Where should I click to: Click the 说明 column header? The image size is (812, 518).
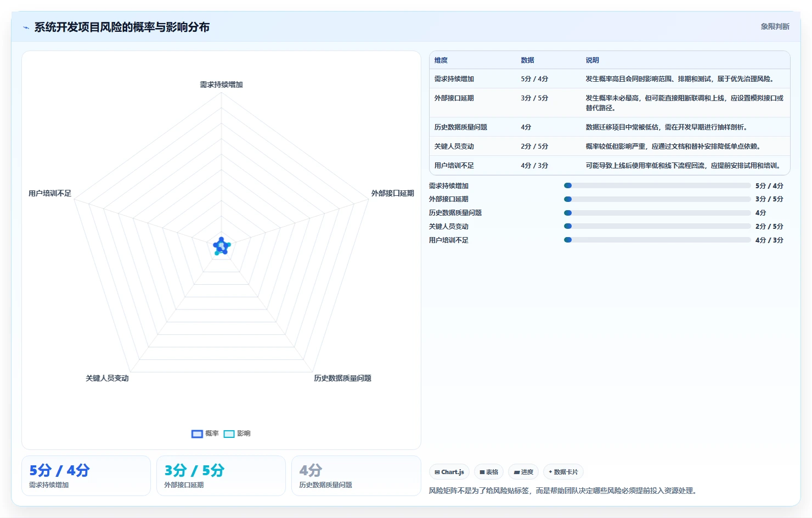pyautogui.click(x=592, y=60)
